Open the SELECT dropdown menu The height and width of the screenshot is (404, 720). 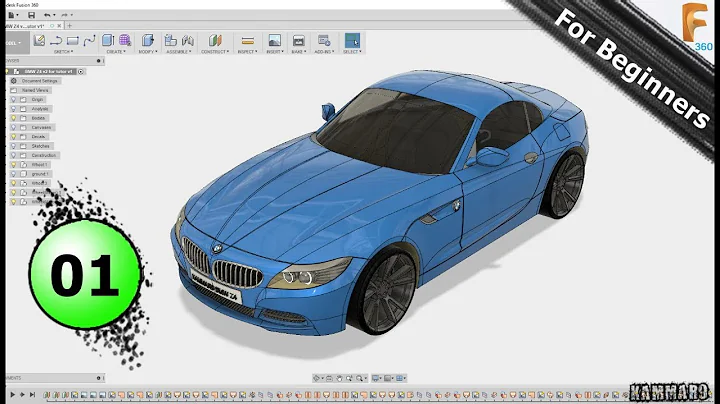coord(352,52)
